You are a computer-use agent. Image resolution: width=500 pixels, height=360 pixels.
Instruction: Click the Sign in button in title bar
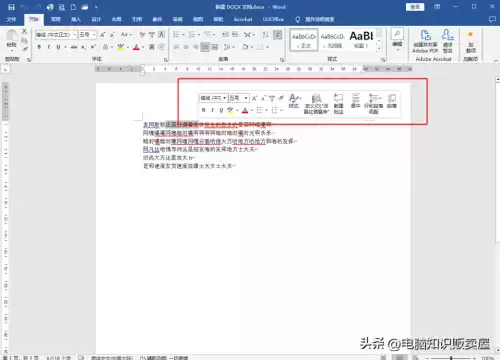point(415,7)
